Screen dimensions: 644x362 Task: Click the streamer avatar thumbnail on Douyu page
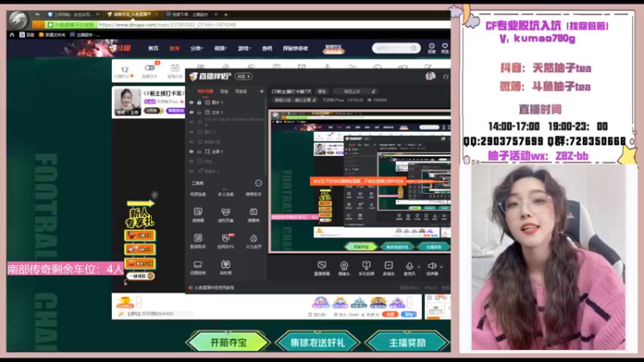pos(128,101)
